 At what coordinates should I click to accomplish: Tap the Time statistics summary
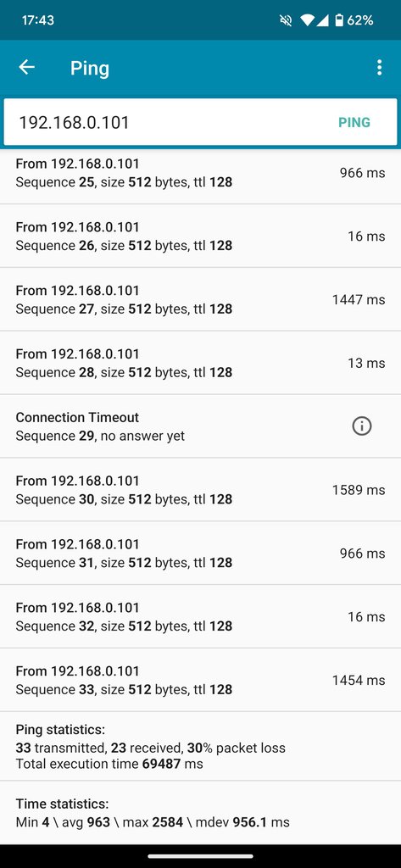200,813
